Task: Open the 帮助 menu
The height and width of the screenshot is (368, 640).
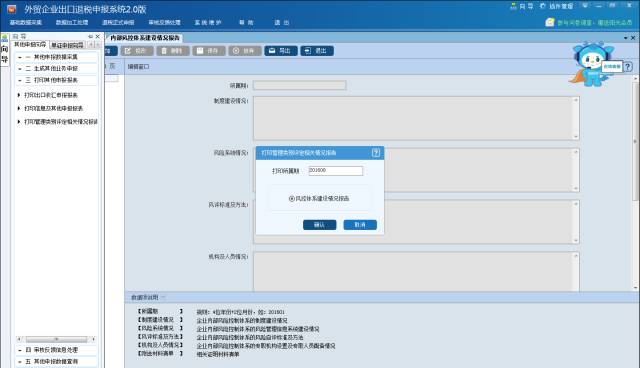Action: point(246,22)
